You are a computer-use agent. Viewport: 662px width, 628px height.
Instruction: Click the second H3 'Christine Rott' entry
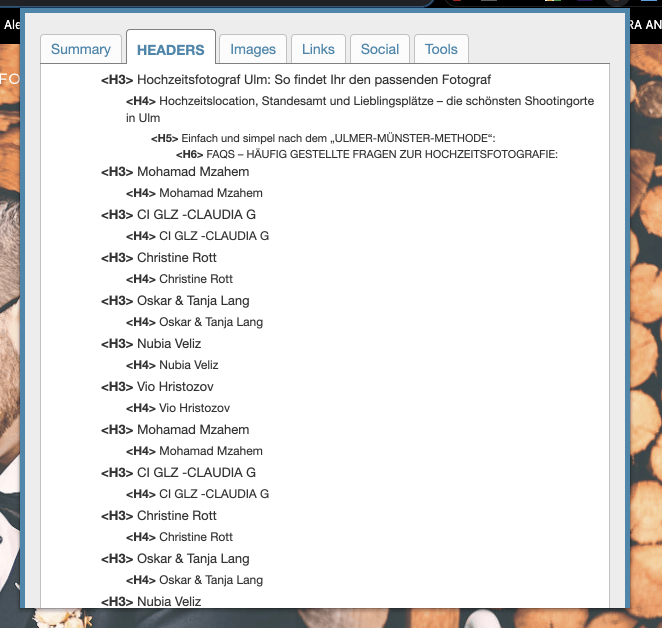(159, 516)
